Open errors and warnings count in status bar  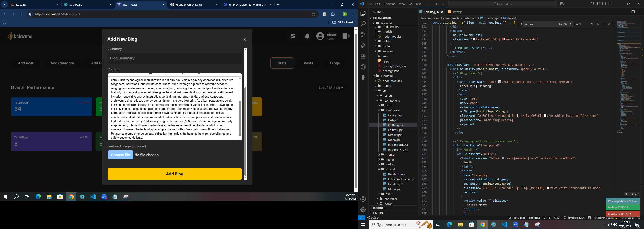[x=373, y=218]
